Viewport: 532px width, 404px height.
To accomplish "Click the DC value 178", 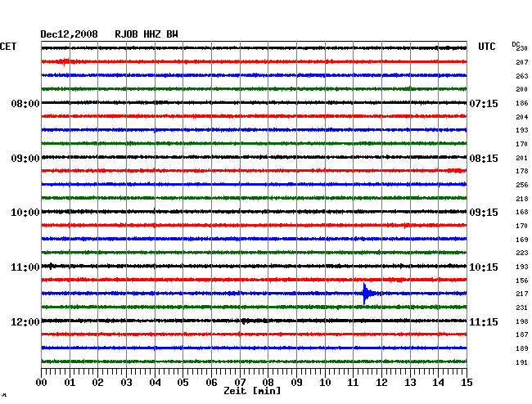I will click(x=522, y=171).
